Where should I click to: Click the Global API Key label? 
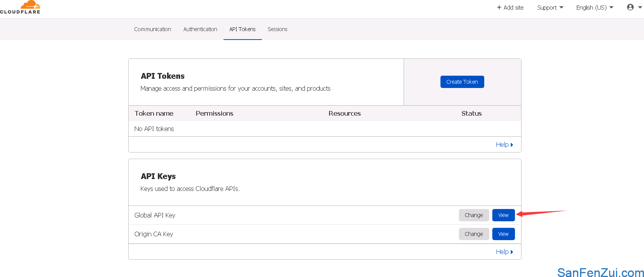pos(155,215)
